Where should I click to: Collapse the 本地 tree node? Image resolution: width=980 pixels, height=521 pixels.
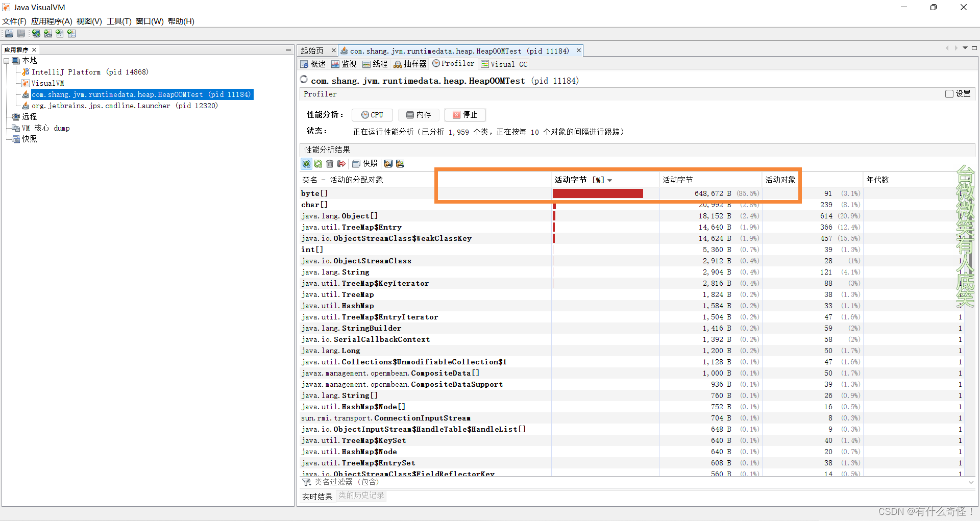pos(7,61)
